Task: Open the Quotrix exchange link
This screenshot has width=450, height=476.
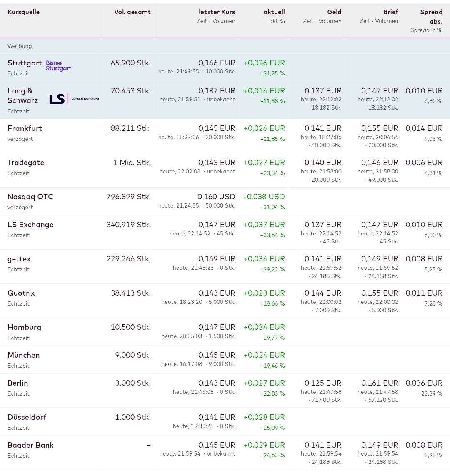Action: click(21, 293)
